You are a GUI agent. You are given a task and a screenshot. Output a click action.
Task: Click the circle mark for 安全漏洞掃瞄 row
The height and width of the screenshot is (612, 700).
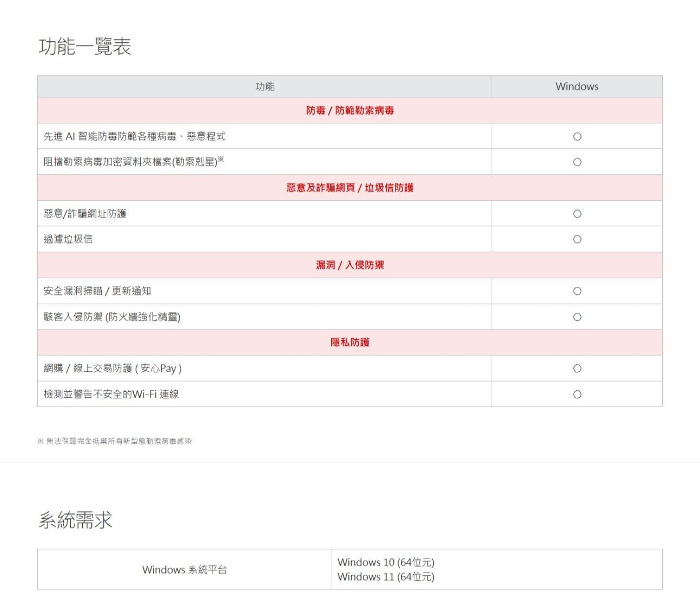577,291
